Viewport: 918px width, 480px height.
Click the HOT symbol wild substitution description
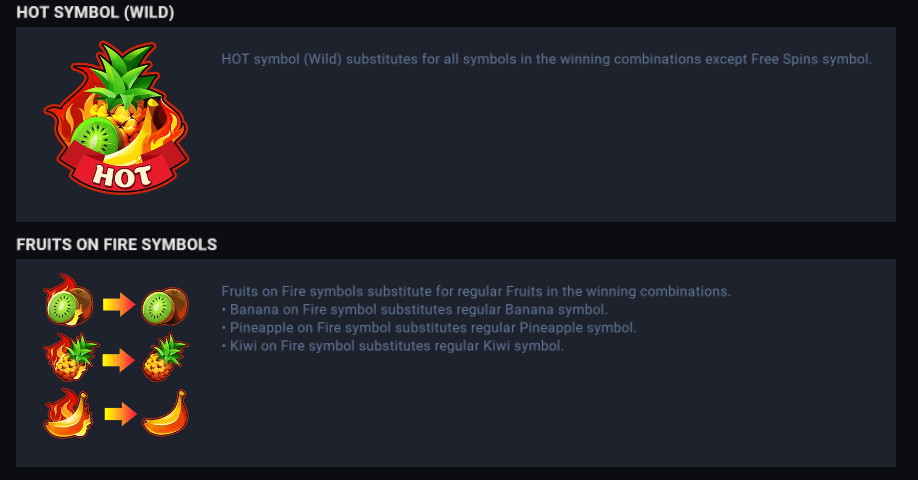click(x=546, y=59)
